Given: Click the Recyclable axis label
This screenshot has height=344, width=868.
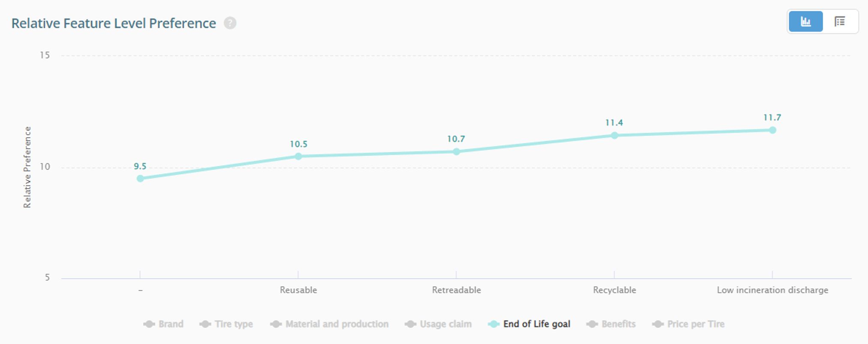Looking at the screenshot, I should pos(614,290).
